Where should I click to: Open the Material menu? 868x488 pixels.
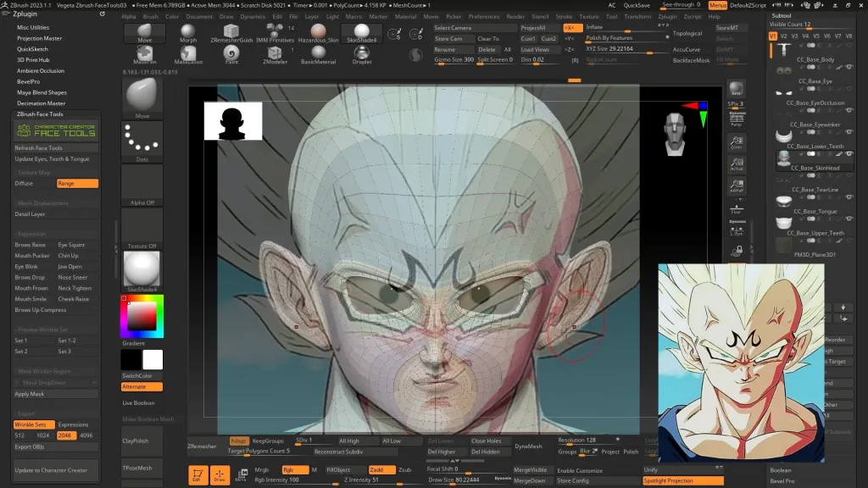[x=405, y=17]
